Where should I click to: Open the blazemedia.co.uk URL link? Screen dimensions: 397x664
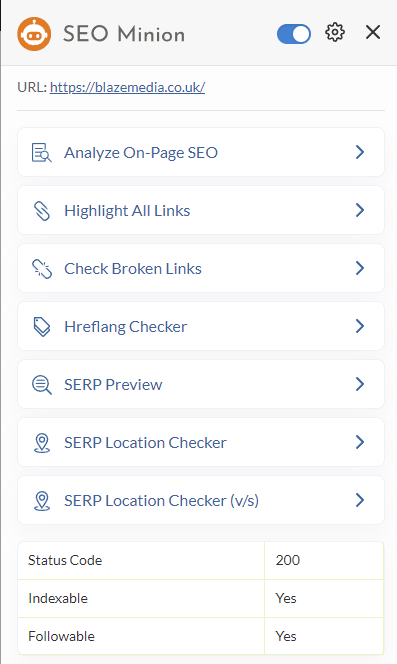point(128,87)
